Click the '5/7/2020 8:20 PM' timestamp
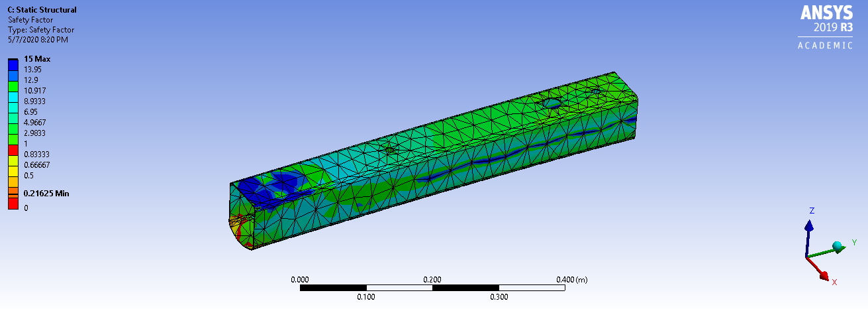868x309 pixels. pyautogui.click(x=38, y=40)
